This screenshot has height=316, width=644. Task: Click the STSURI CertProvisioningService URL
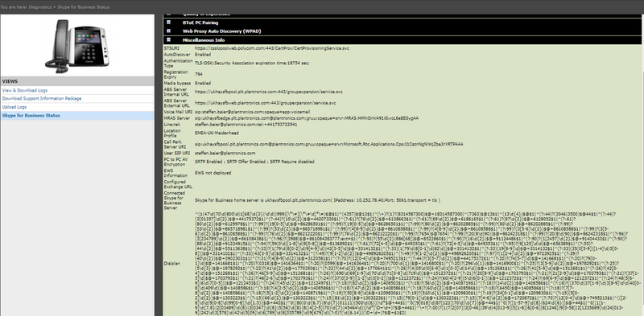[272, 48]
